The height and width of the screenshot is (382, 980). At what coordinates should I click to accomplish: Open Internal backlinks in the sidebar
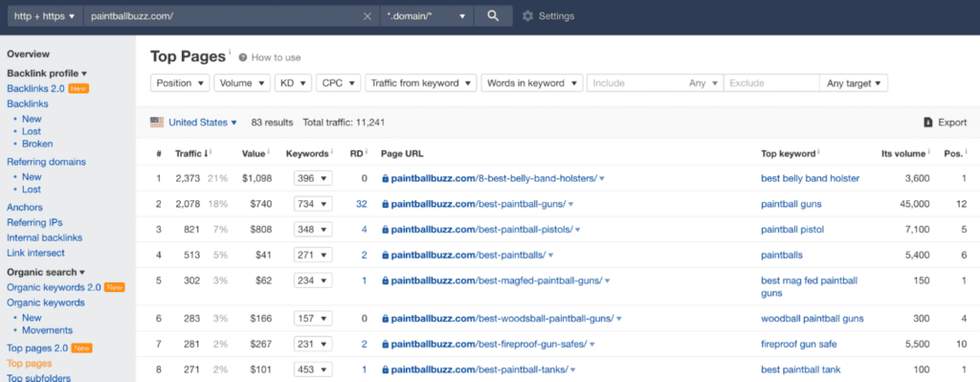tap(44, 237)
